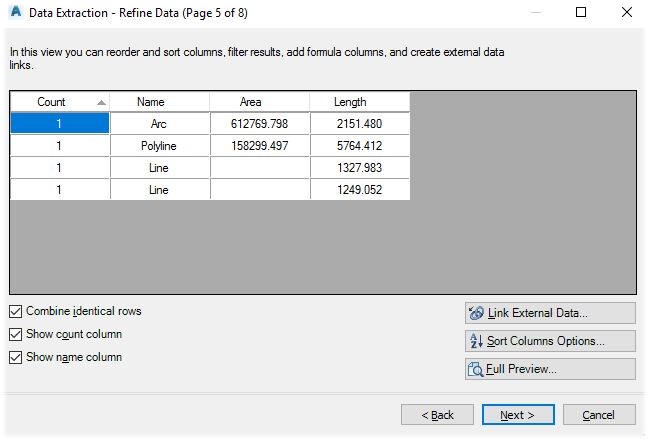Open Link External Data dialog
The height and width of the screenshot is (441, 649).
[550, 313]
